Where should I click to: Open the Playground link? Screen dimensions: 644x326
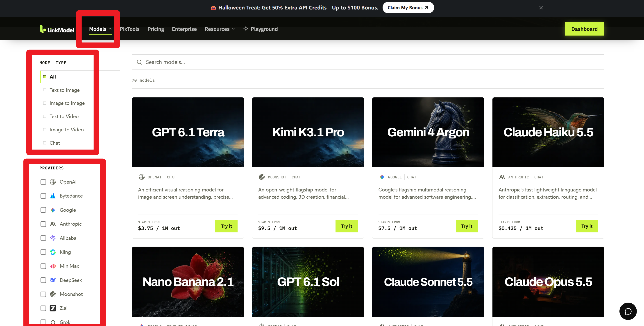pyautogui.click(x=261, y=29)
